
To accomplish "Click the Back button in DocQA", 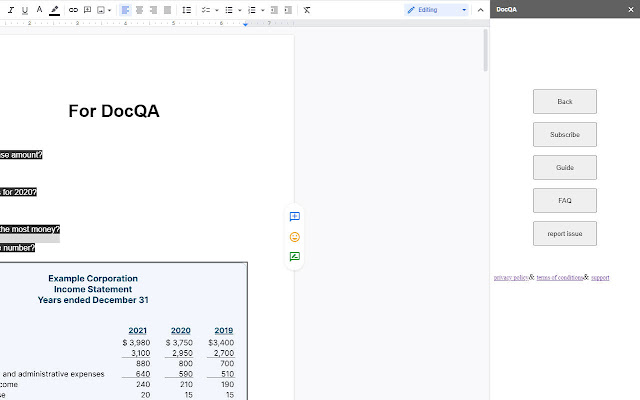I will tap(564, 102).
